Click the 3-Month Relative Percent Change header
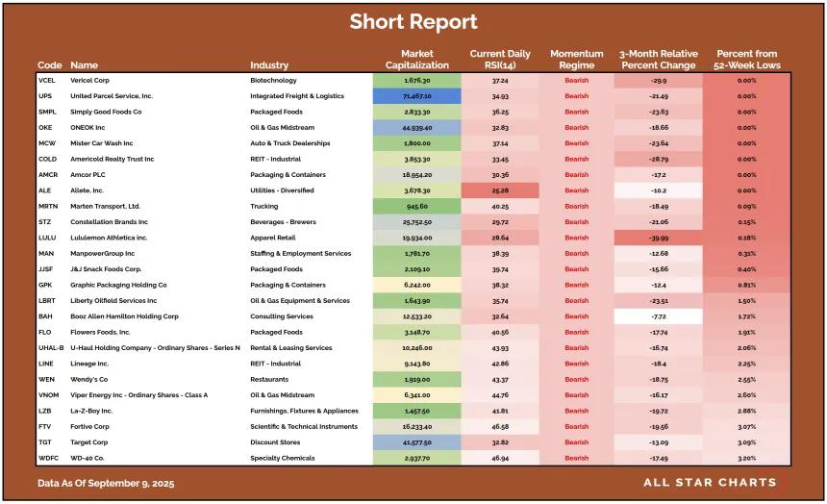This screenshot has width=827, height=504. pos(658,60)
